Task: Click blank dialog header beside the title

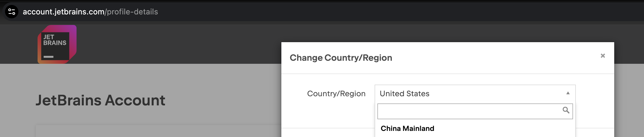Action: tap(495, 58)
